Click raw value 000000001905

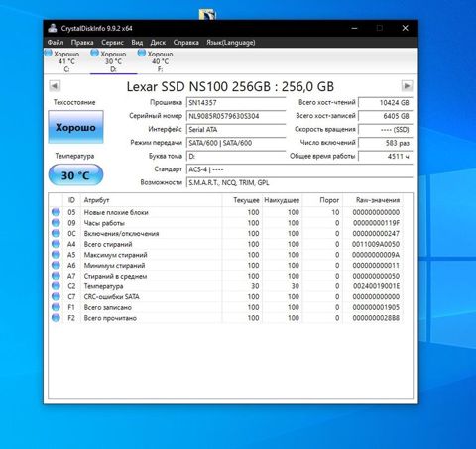tap(376, 307)
